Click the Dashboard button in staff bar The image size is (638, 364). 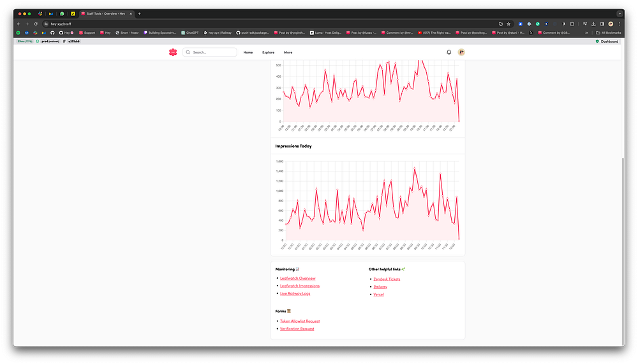(x=607, y=41)
